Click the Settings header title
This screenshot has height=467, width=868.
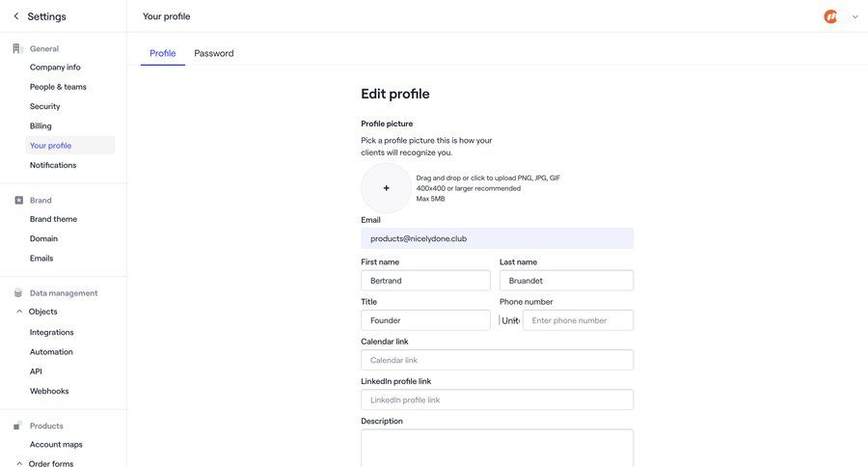pos(46,16)
